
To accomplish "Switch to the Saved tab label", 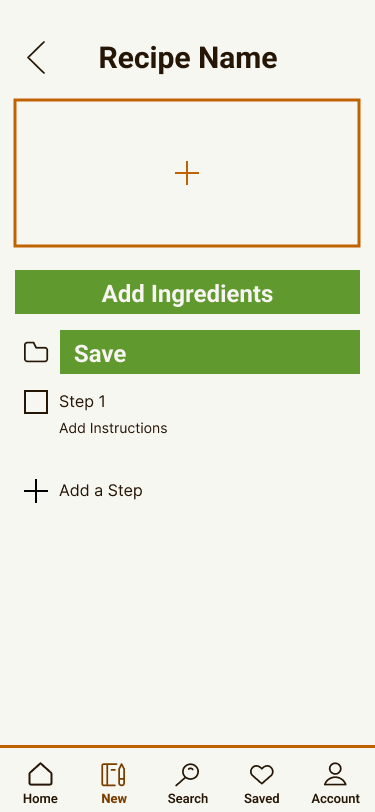I will click(x=262, y=799).
